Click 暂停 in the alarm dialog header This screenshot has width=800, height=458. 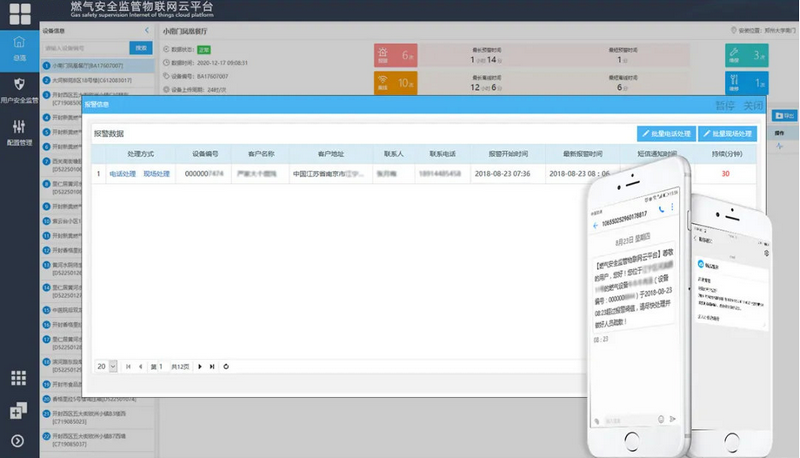click(x=724, y=105)
